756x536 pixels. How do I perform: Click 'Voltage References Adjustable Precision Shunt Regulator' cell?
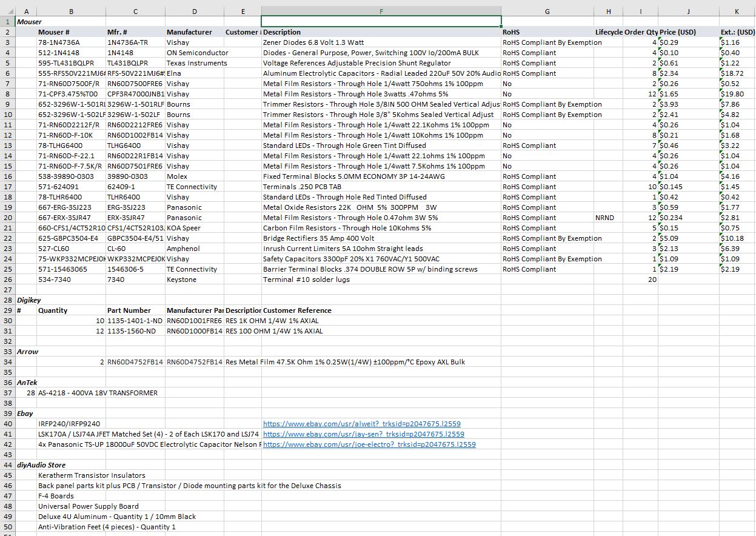click(x=381, y=63)
